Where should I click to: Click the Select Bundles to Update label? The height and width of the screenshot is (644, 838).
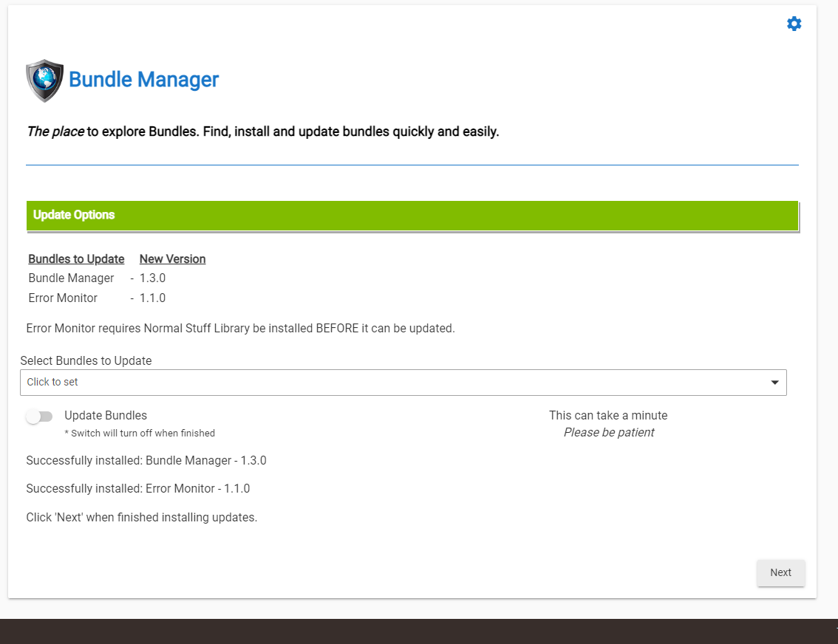point(86,360)
